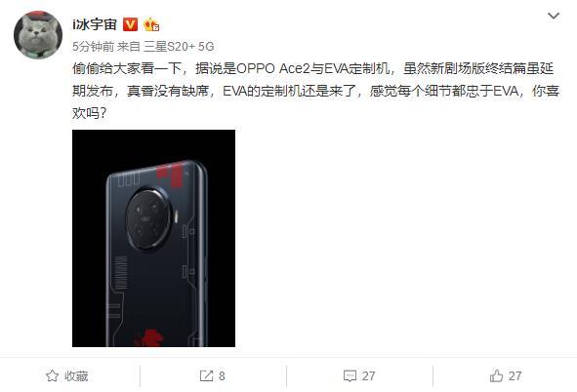The image size is (577, 392).
Task: Enlarge the OPPO Ace2 EVA phone image
Action: [154, 238]
